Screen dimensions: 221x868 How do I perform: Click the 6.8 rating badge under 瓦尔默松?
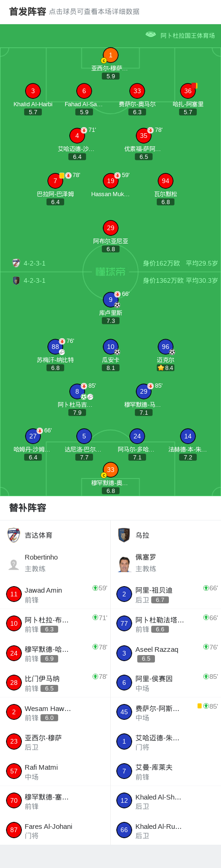[166, 202]
